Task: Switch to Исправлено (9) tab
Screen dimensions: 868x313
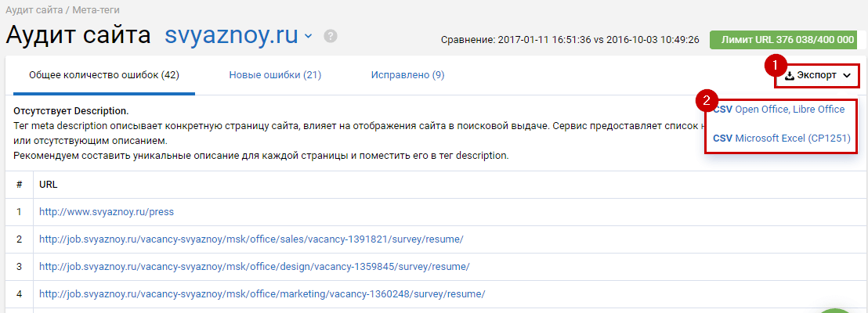Action: (x=408, y=75)
